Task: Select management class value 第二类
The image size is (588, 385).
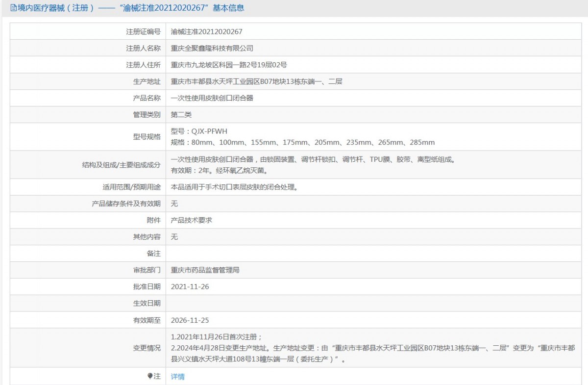Action: [181, 115]
